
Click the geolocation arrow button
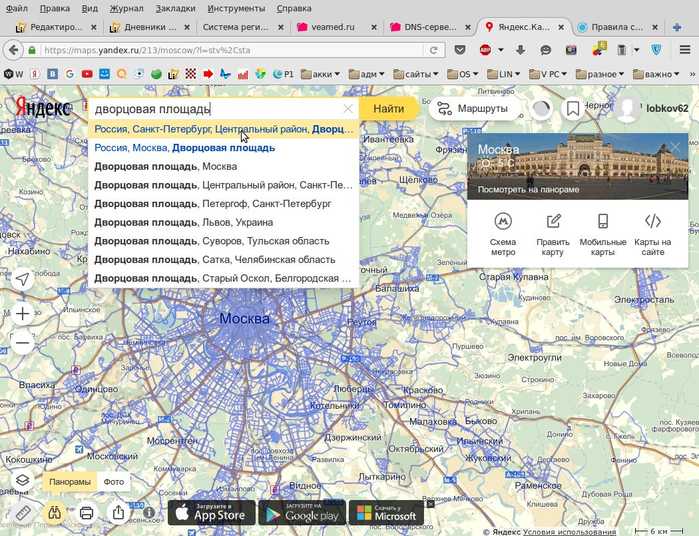(x=22, y=279)
